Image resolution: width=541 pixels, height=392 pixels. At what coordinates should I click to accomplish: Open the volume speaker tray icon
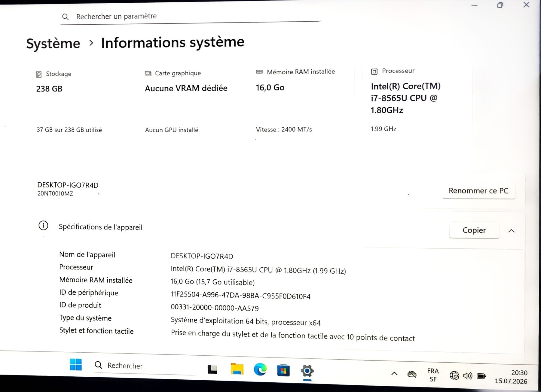(468, 376)
